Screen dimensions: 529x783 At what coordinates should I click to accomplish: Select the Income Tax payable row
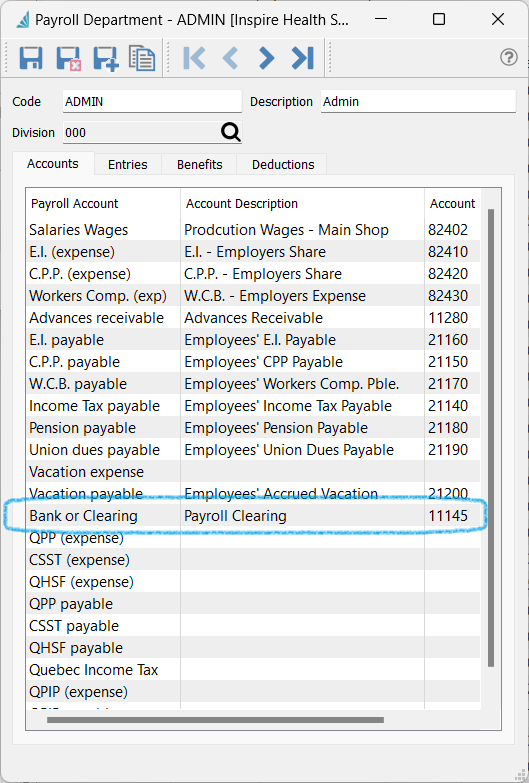[x=253, y=405]
